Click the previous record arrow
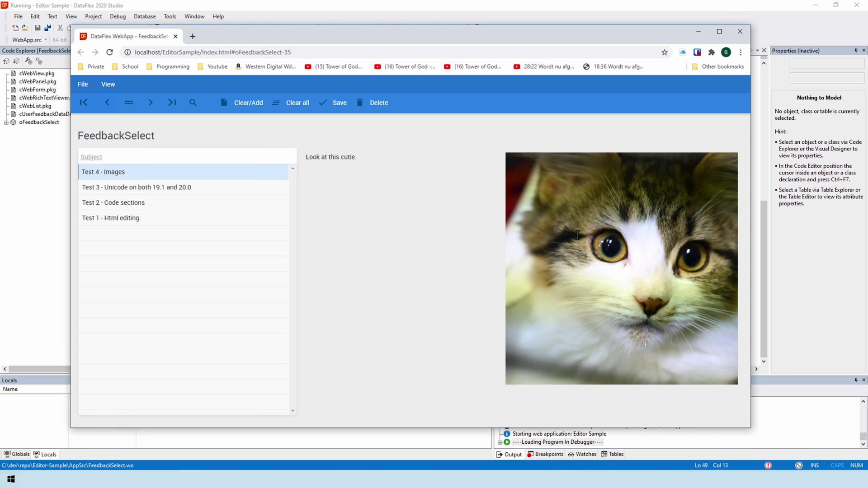This screenshot has height=488, width=868. coord(107,103)
